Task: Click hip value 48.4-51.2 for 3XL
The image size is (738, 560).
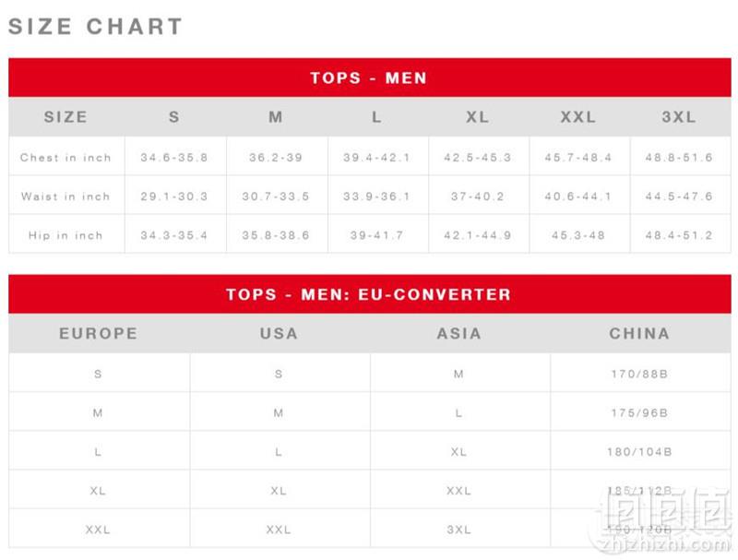Action: click(x=679, y=235)
